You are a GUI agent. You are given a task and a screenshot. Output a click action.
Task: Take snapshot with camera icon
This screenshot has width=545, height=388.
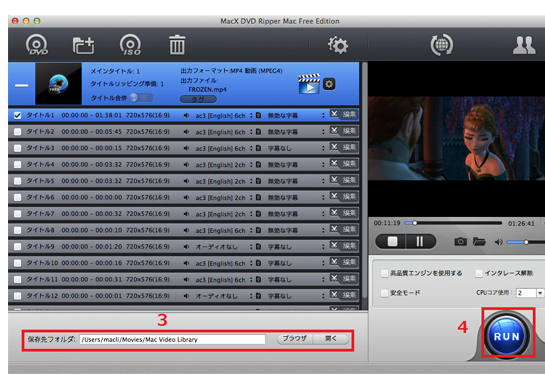(461, 241)
